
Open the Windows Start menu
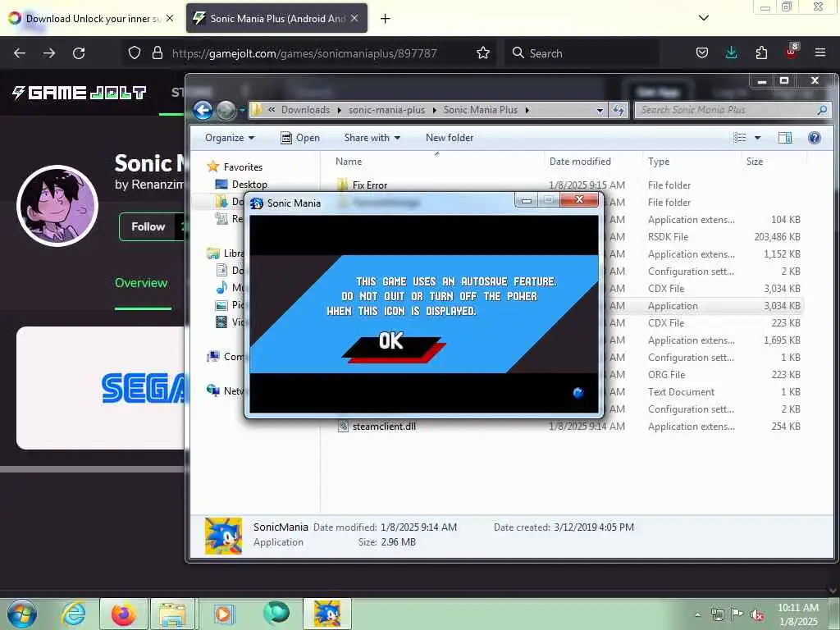pyautogui.click(x=22, y=614)
